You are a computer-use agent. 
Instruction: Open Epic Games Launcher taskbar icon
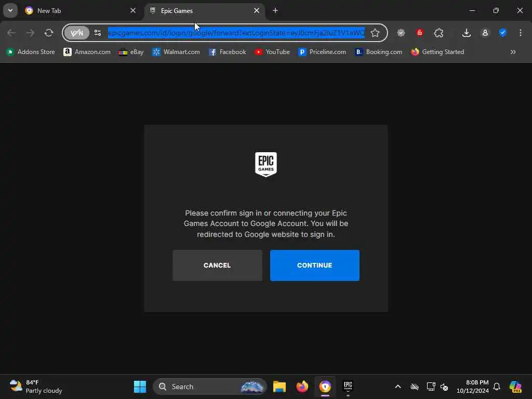tap(348, 387)
